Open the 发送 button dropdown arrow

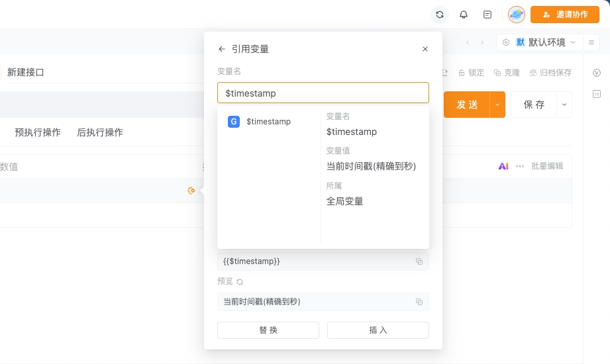pos(497,105)
